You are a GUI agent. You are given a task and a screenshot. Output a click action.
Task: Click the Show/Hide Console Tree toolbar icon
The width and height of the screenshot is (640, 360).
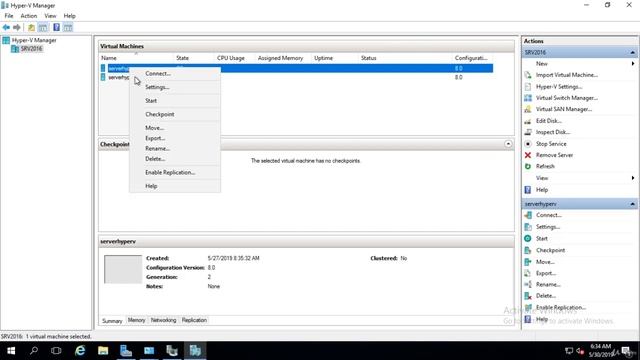pyautogui.click(x=43, y=27)
